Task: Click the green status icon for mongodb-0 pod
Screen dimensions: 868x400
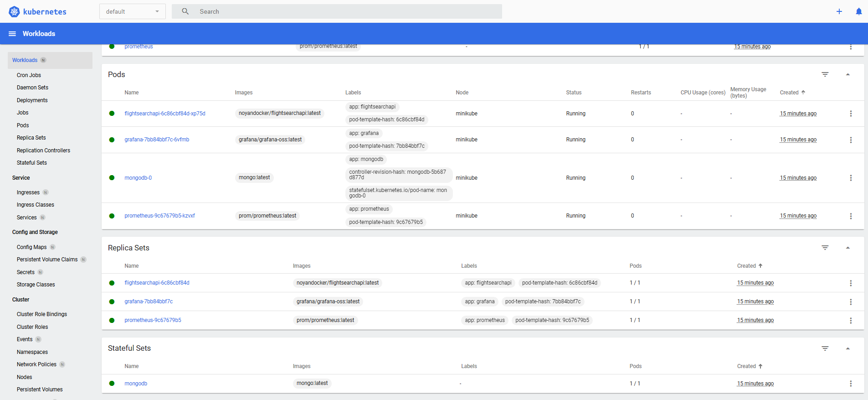Action: [112, 178]
